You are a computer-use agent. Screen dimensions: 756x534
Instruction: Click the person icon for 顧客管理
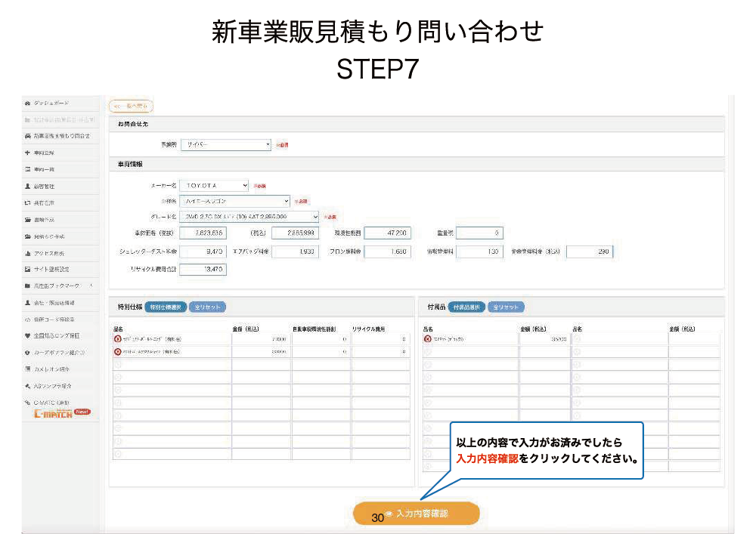pyautogui.click(x=27, y=186)
